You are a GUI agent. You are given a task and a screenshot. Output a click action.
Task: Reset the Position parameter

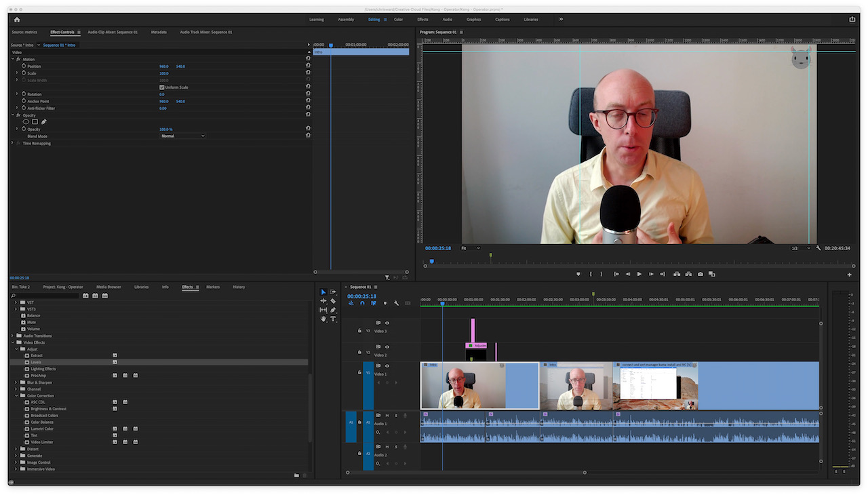click(x=308, y=66)
